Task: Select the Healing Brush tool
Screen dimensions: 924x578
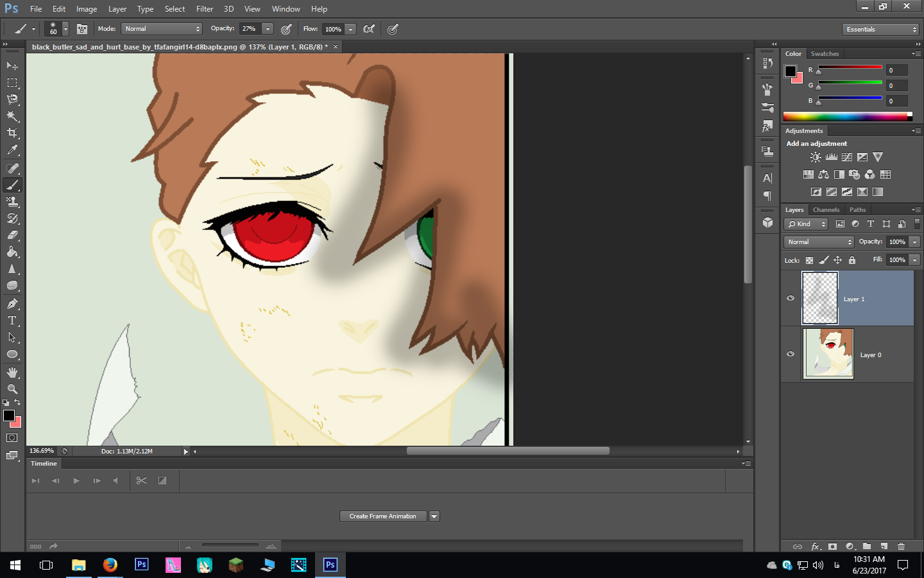Action: [x=12, y=168]
